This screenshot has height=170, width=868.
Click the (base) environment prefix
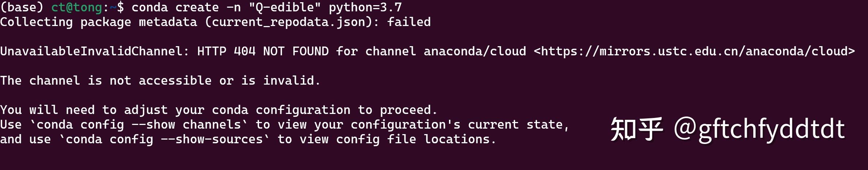click(22, 7)
